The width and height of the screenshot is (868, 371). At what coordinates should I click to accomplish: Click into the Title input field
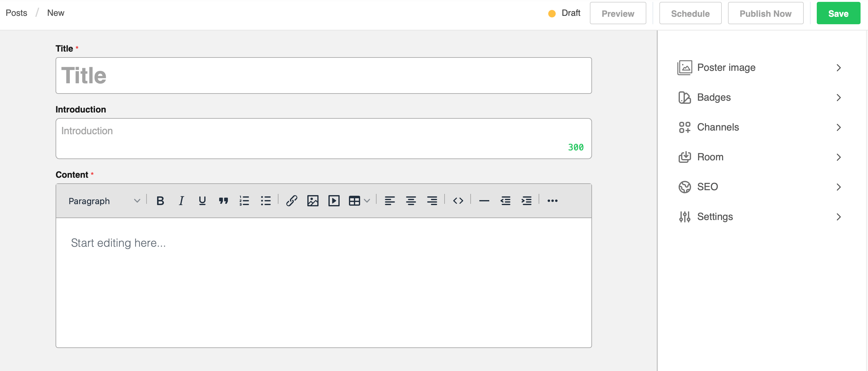click(323, 76)
